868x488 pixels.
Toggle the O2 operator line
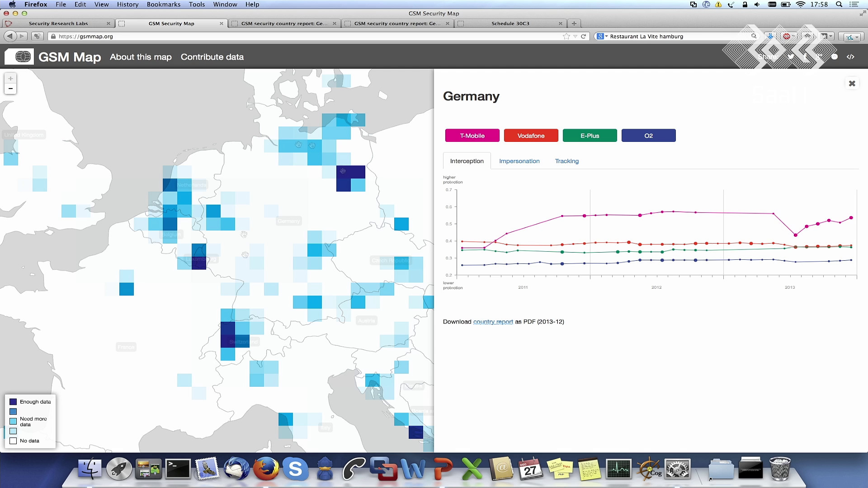[649, 136]
